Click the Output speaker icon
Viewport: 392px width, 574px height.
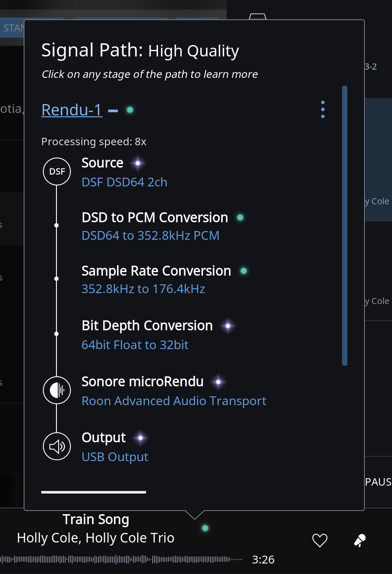click(57, 446)
